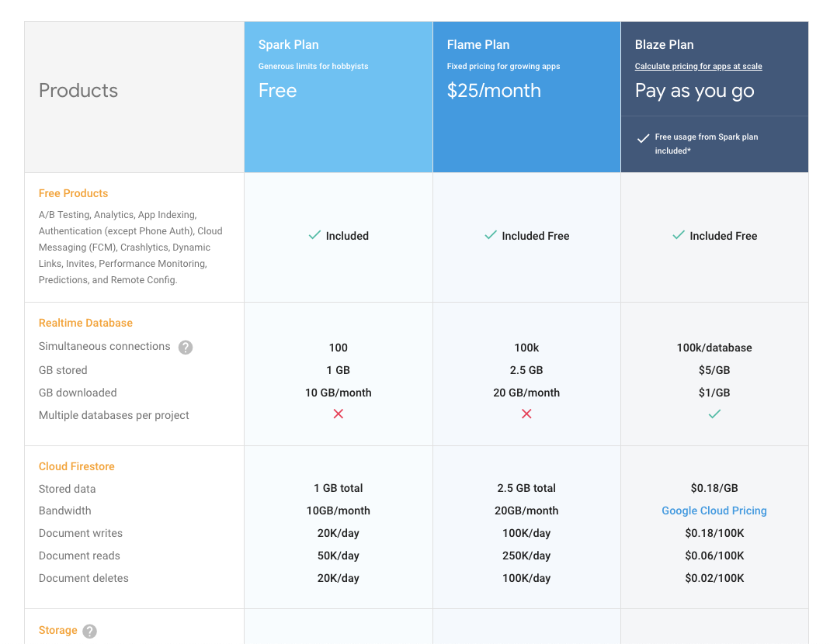This screenshot has width=830, height=644.
Task: Click the Free price under Spark Plan
Action: coord(277,91)
